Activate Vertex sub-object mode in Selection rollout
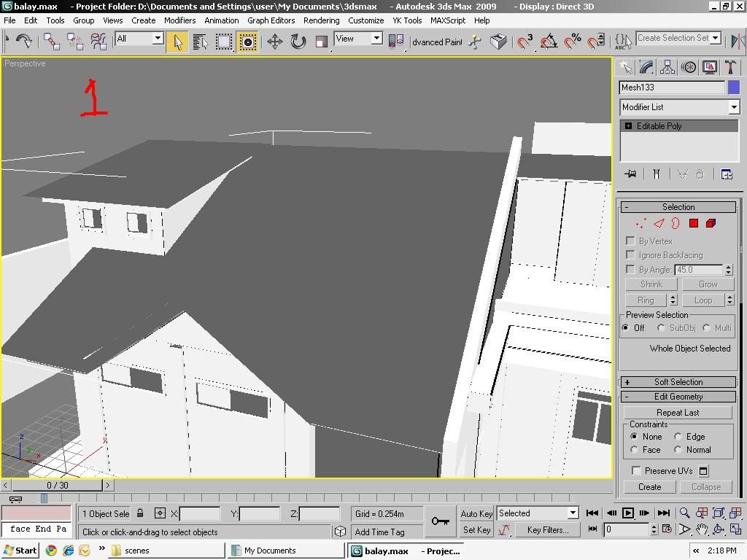 [x=640, y=223]
